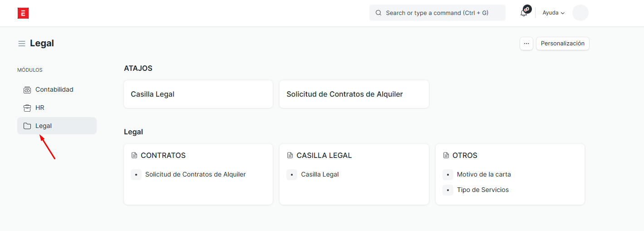Select Contabilidad in the modules sidebar
Viewport: 644px width, 231px height.
(x=54, y=90)
